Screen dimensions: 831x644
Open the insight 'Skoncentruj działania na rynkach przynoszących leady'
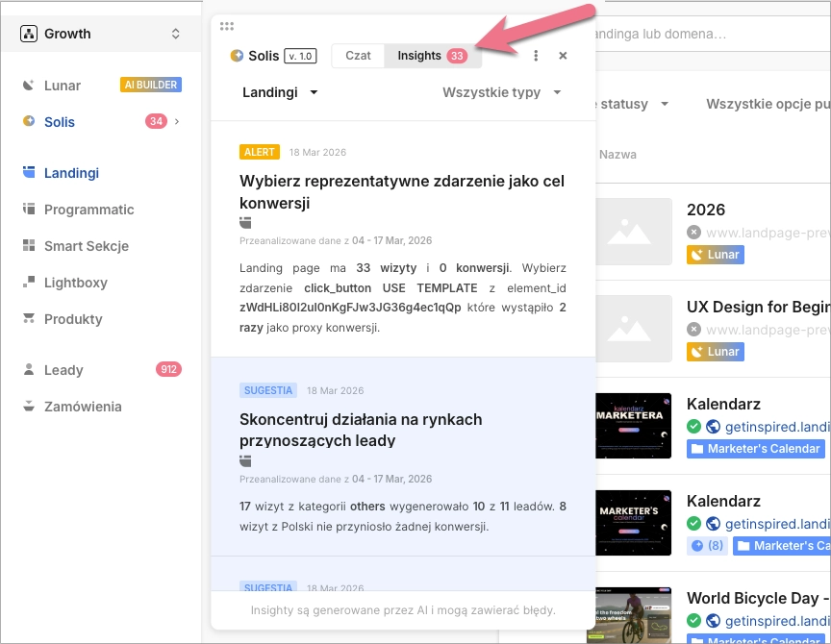tap(361, 430)
